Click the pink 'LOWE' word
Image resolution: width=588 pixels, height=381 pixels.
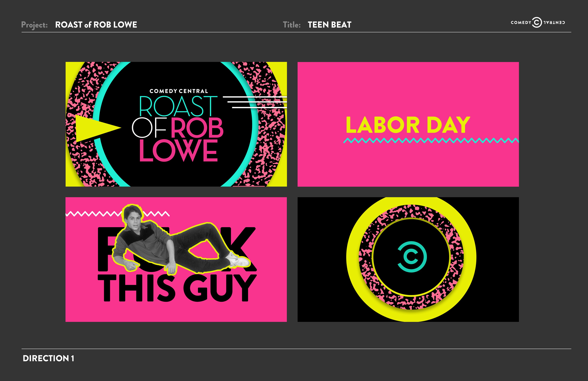point(179,150)
